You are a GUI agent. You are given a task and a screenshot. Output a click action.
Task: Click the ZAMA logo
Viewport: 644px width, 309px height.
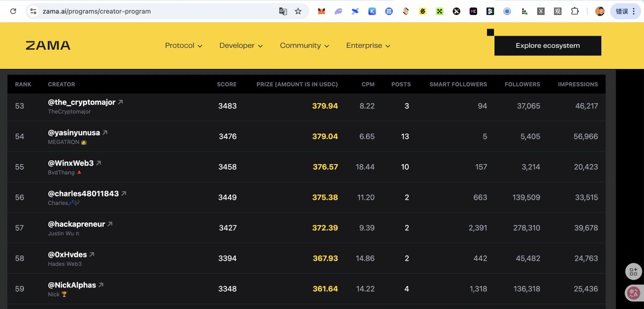48,46
